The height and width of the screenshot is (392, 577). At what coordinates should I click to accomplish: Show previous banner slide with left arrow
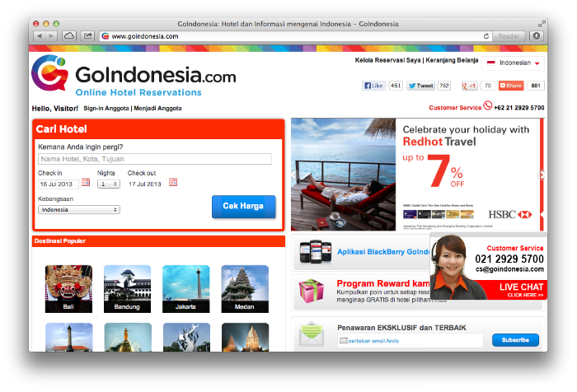click(293, 175)
